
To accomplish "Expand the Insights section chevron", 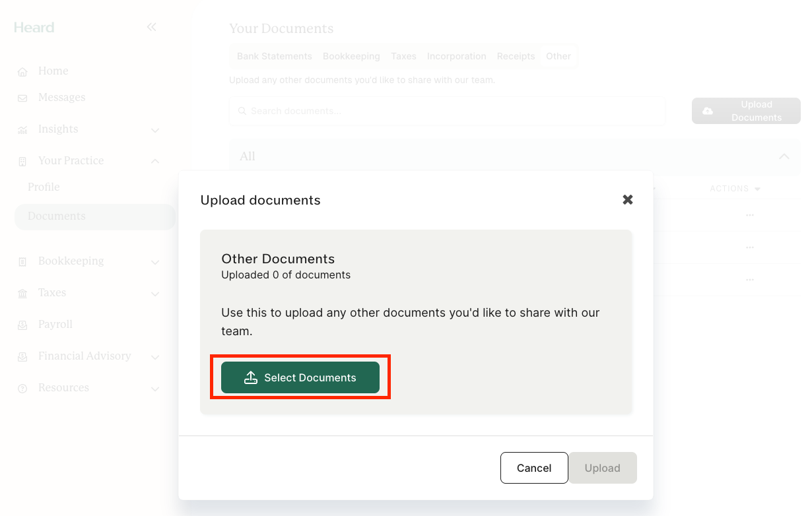I will tap(156, 130).
